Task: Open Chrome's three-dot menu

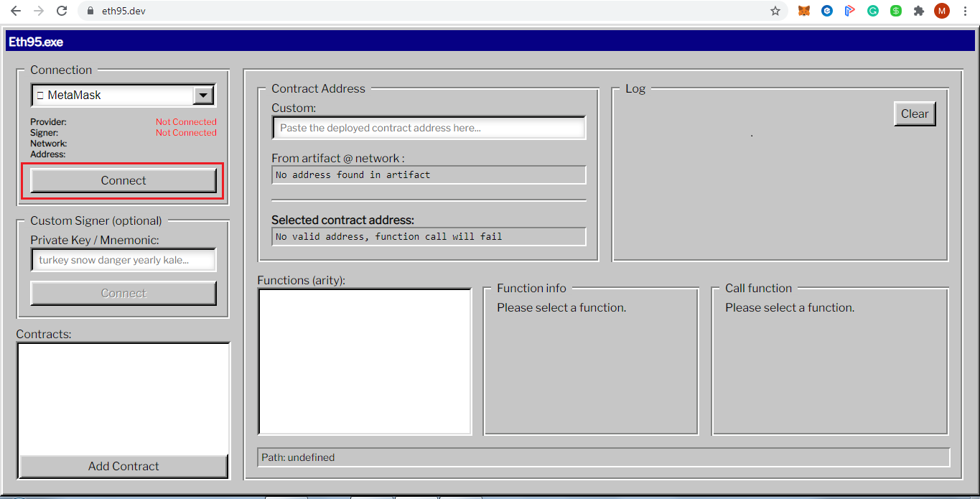Action: [966, 11]
